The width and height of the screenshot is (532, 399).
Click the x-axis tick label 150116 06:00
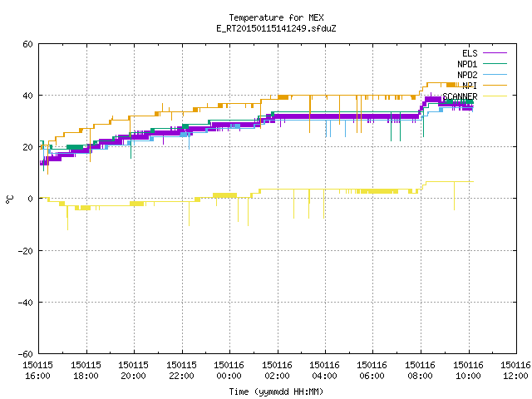tap(372, 371)
